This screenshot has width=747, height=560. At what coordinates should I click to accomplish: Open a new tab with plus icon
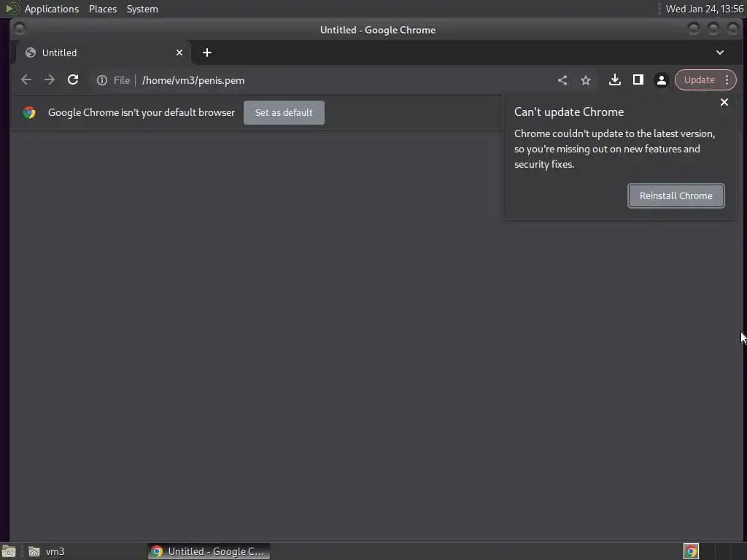pyautogui.click(x=206, y=52)
